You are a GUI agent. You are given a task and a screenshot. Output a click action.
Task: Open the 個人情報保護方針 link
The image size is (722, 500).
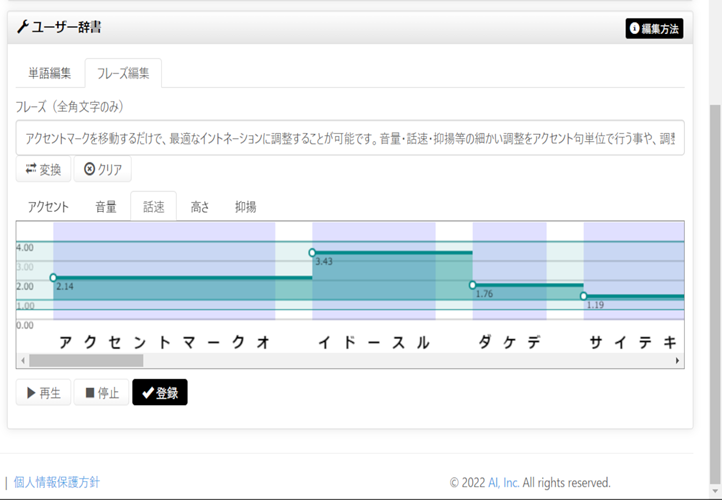pos(57,482)
